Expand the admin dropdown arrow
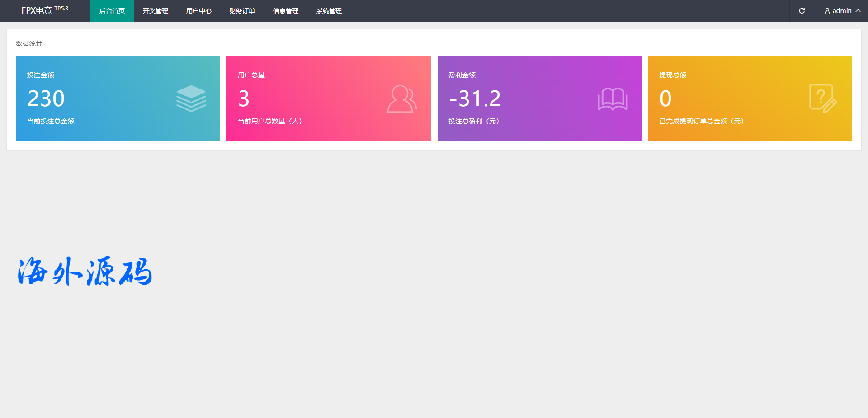The height and width of the screenshot is (418, 868). tap(858, 11)
